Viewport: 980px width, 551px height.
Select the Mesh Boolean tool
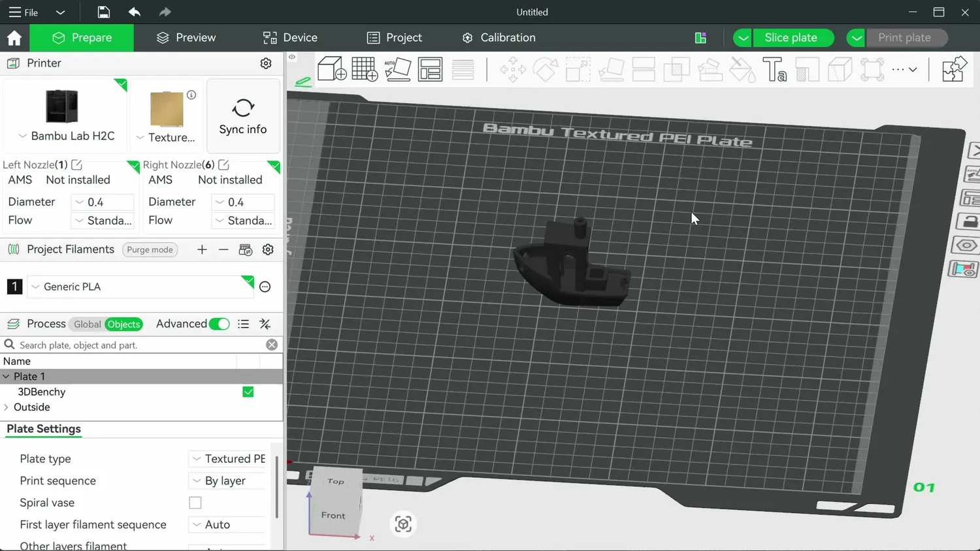(677, 69)
